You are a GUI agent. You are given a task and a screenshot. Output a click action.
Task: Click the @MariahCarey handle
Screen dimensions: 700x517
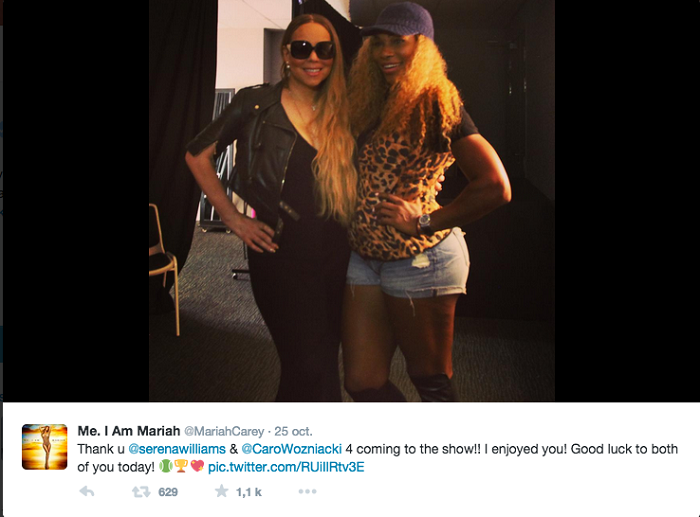(x=224, y=431)
